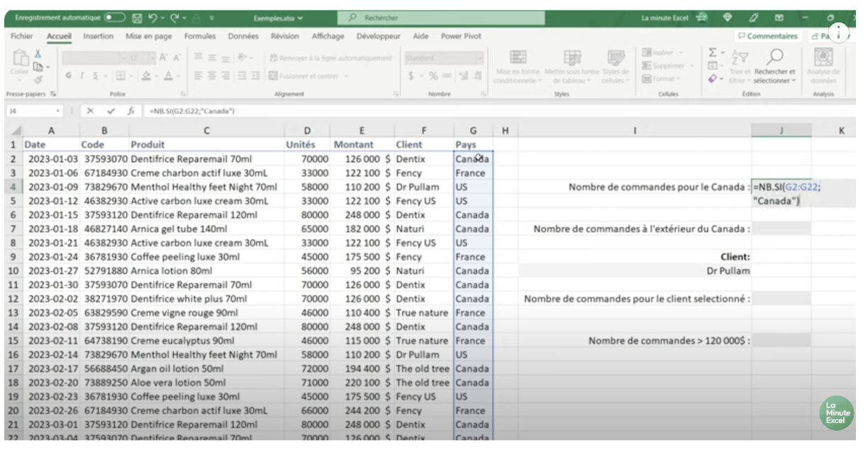
Task: Click the percent style icon
Action: click(x=433, y=75)
